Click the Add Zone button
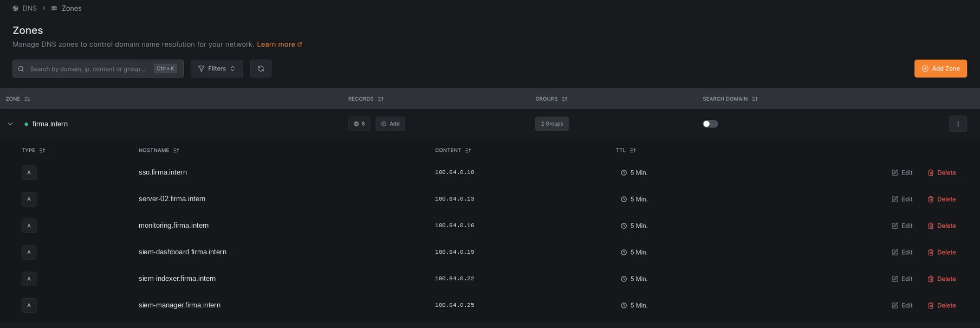Screen dimensions: 980x328 (x=940, y=69)
